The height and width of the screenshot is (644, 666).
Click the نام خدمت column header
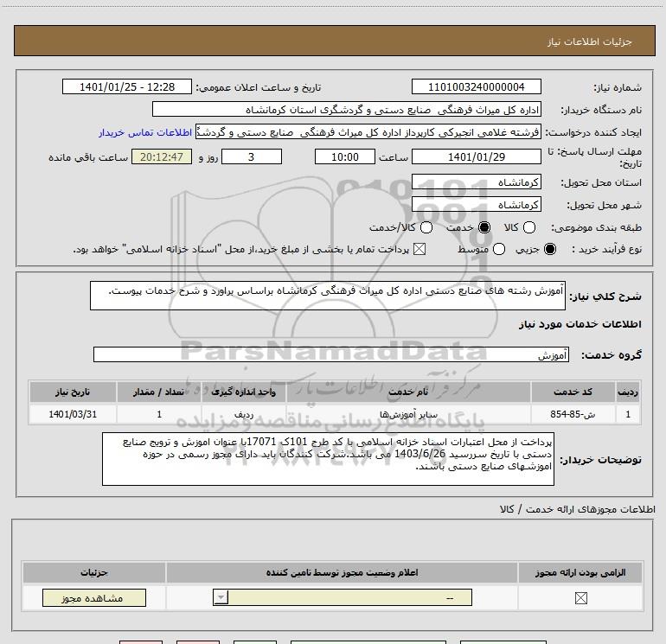[408, 392]
